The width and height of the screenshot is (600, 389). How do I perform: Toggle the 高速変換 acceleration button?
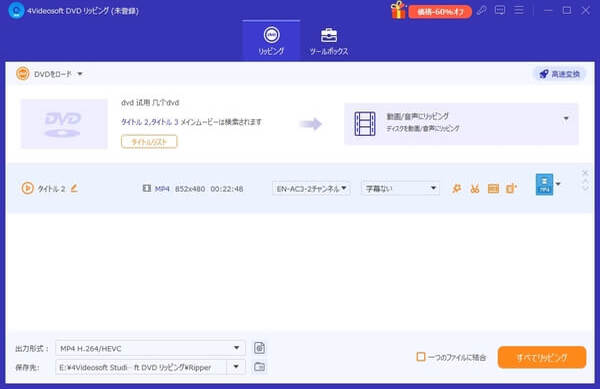(x=559, y=74)
